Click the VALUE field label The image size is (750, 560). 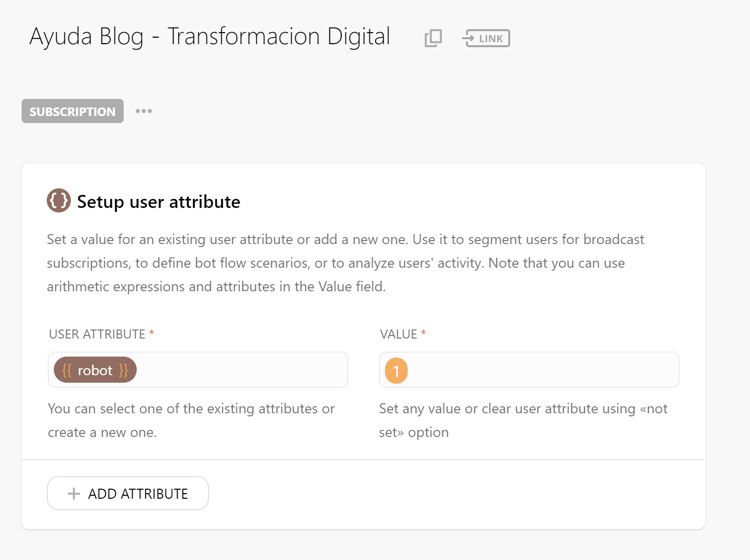pyautogui.click(x=398, y=334)
